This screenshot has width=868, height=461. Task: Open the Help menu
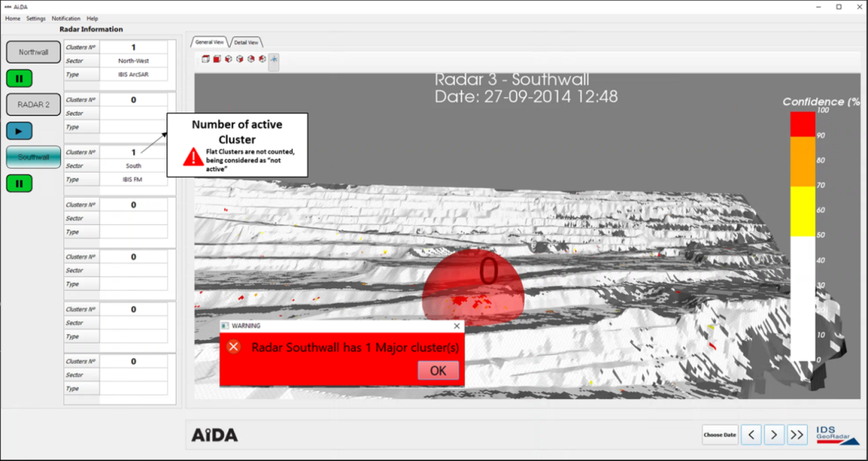pyautogui.click(x=92, y=18)
